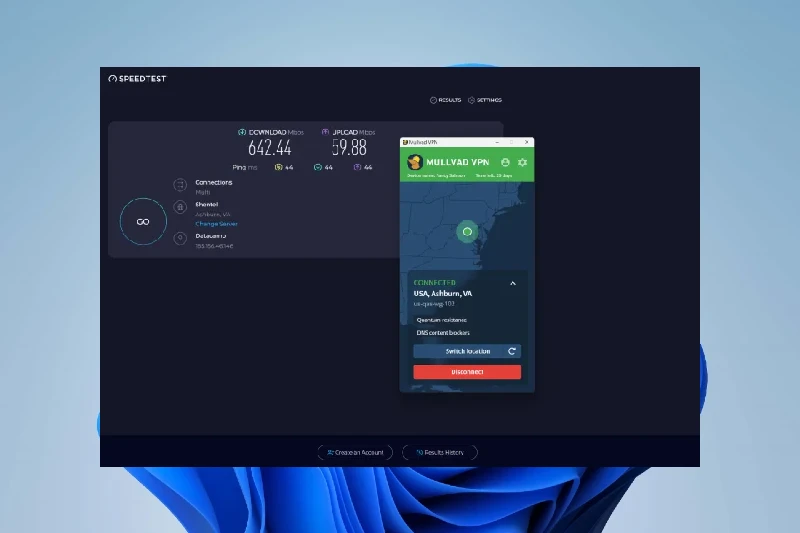Image resolution: width=800 pixels, height=533 pixels.
Task: Click Mullvad VPN title bar icon
Action: [405, 142]
